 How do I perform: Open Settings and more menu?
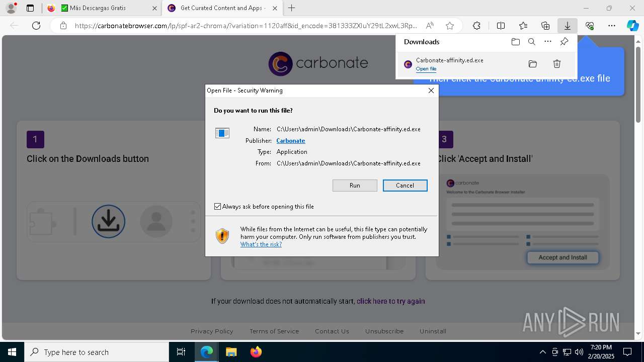click(612, 26)
